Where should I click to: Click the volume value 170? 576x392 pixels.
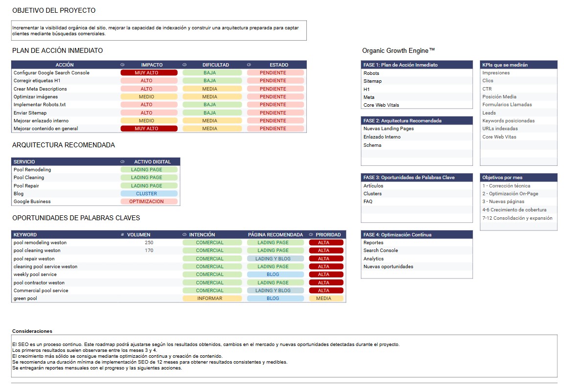149,251
